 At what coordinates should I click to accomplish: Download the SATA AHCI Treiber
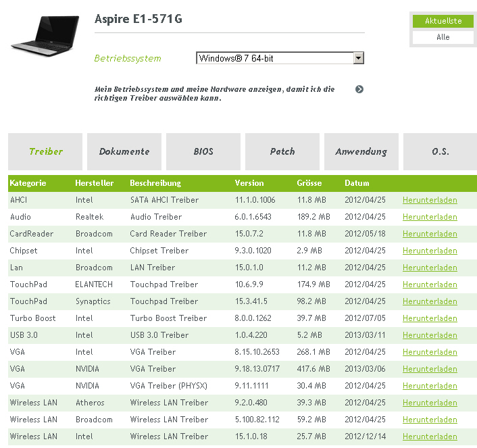pyautogui.click(x=430, y=200)
